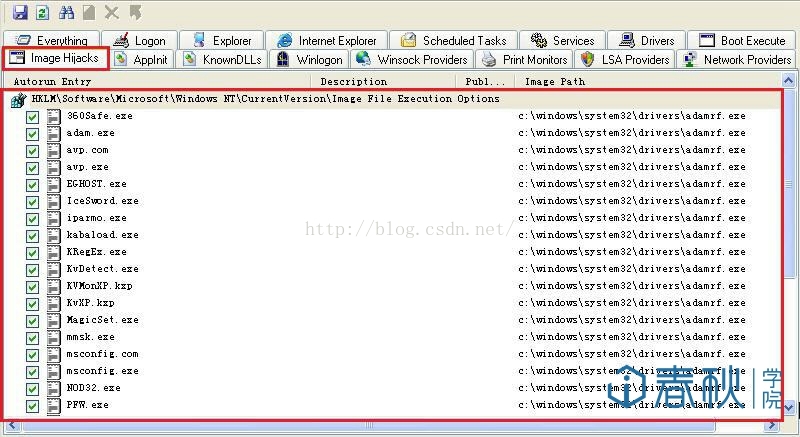Click the Refresh toolbar icon
The height and width of the screenshot is (437, 800).
(42, 12)
